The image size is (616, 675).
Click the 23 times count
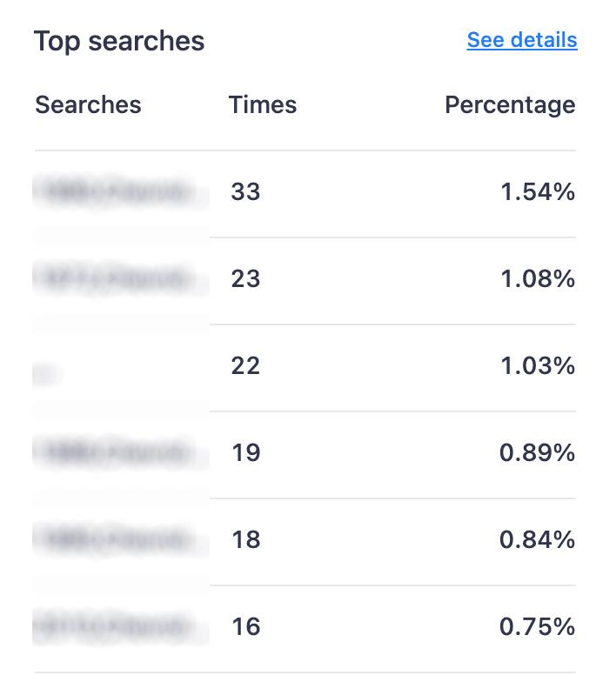point(246,278)
